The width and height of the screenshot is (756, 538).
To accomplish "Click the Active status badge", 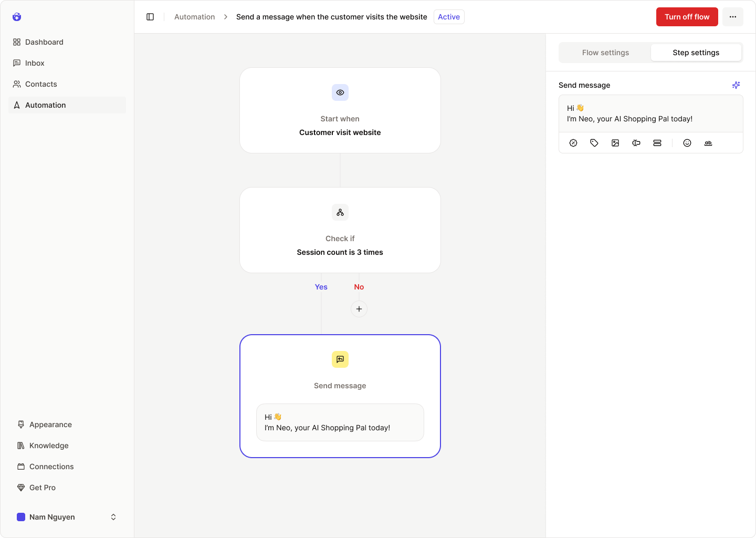I will point(449,16).
